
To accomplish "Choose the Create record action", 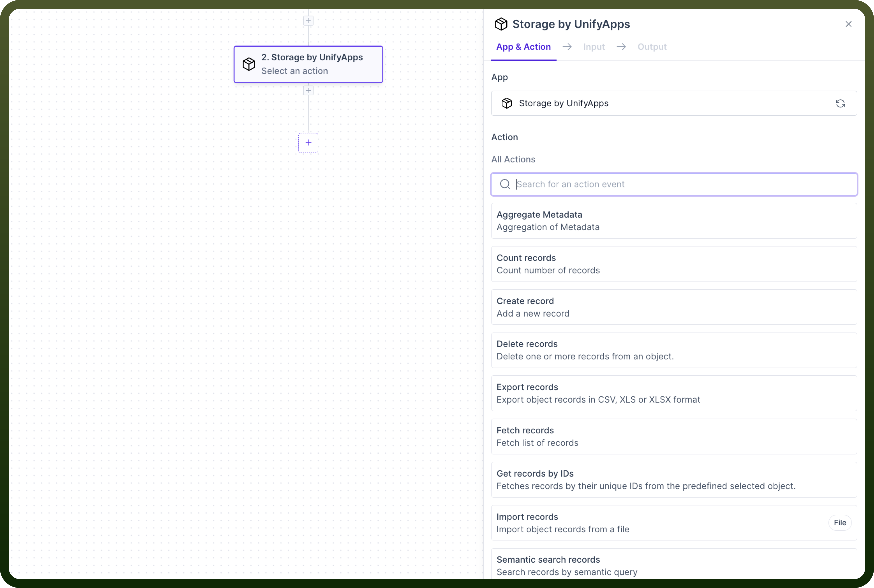I will 674,307.
